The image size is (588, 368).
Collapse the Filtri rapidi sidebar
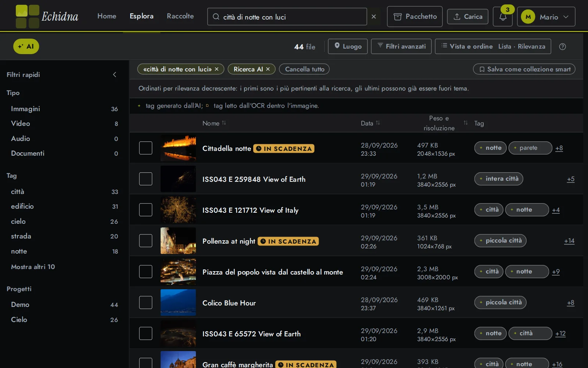click(115, 75)
